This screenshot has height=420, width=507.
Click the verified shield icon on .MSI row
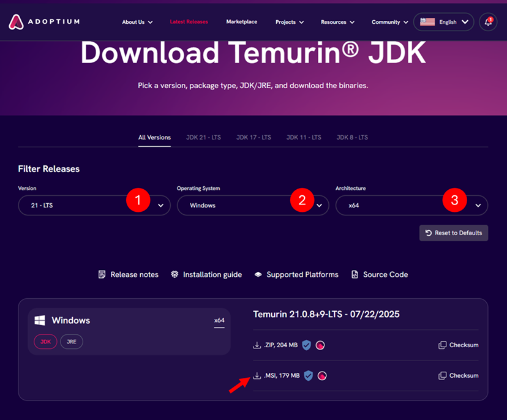coord(309,376)
